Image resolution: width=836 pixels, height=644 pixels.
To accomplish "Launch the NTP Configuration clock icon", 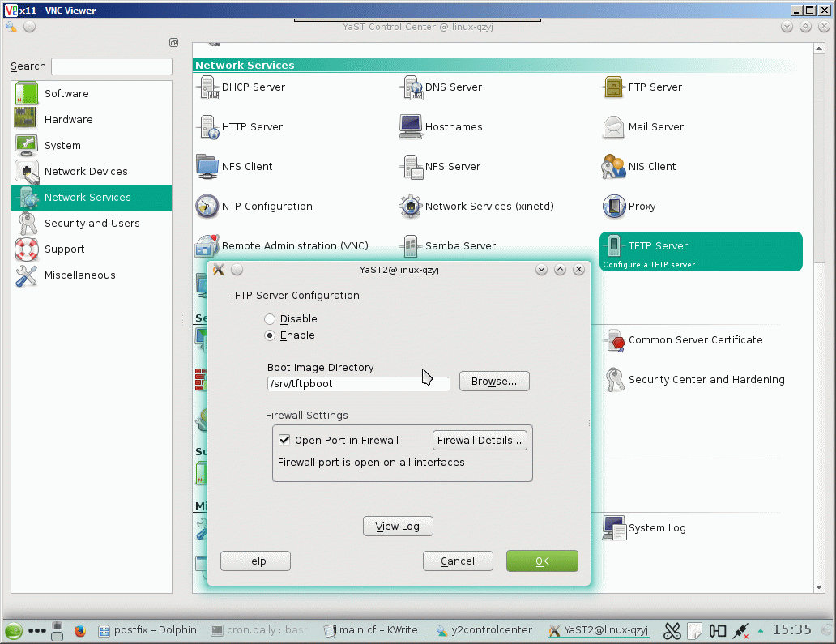I will pyautogui.click(x=207, y=207).
